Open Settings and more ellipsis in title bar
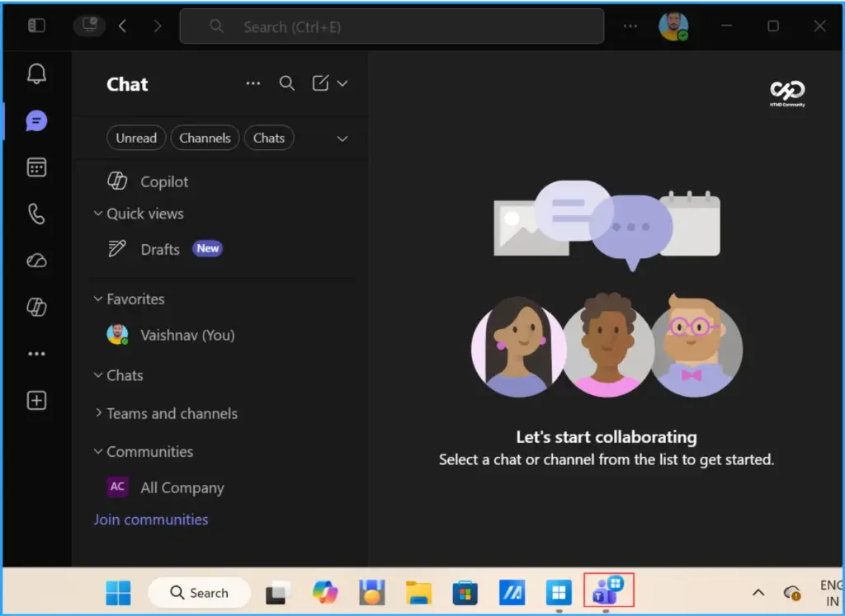The height and width of the screenshot is (616, 845). coord(630,26)
